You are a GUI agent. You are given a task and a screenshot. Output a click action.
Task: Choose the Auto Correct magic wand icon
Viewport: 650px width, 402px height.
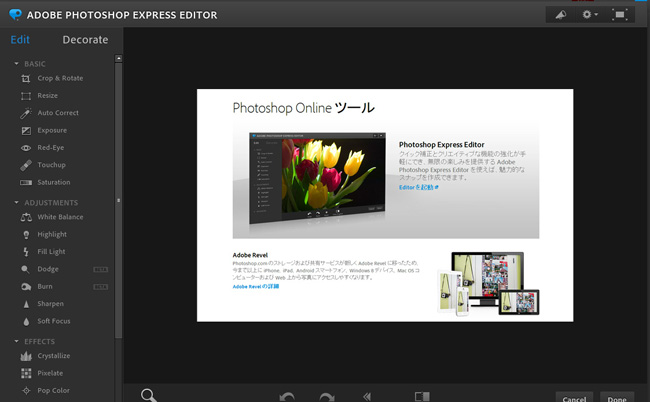[26, 113]
